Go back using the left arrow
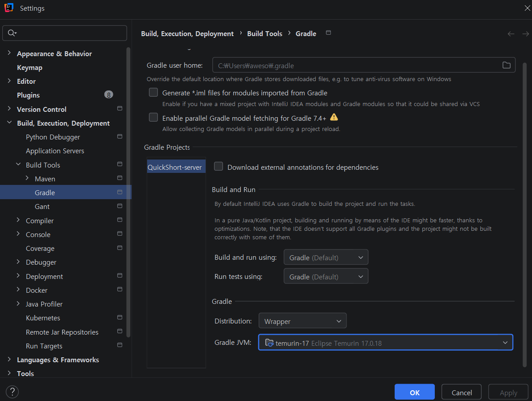 [x=511, y=33]
